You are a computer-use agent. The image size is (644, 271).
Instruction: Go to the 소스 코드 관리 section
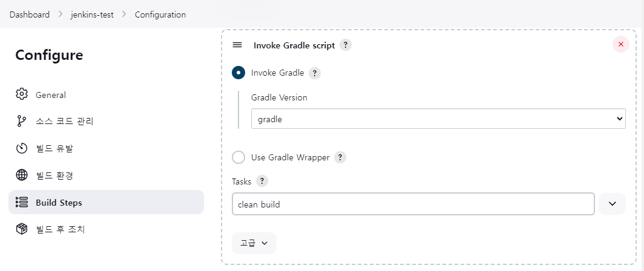[64, 122]
